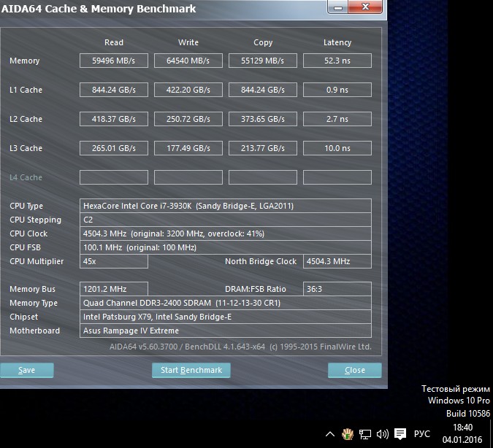Click the L3 Cache row label
Viewport: 493px width, 448px height.
26,148
